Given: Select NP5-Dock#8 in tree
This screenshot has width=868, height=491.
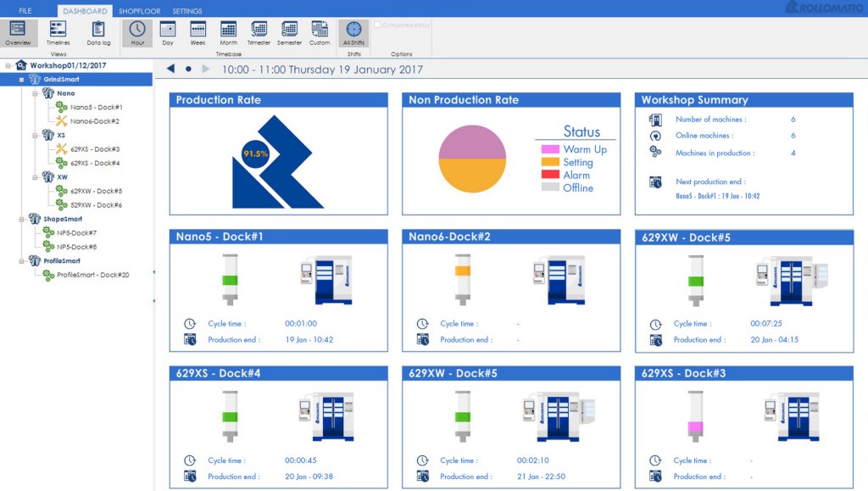Looking at the screenshot, I should tap(76, 247).
